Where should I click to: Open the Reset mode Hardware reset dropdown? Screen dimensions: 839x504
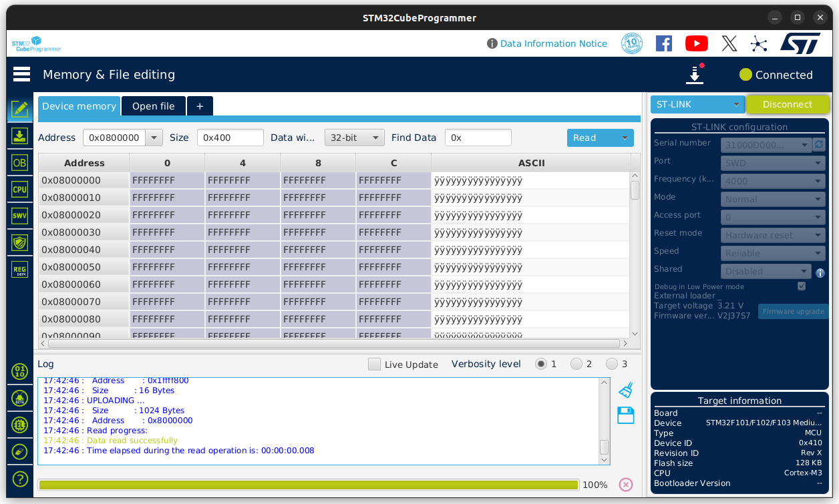[773, 235]
